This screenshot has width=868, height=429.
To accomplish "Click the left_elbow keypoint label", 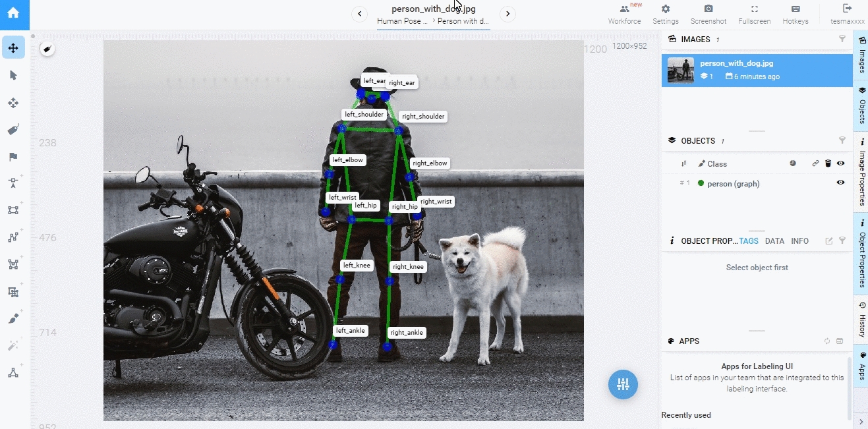I will point(347,160).
